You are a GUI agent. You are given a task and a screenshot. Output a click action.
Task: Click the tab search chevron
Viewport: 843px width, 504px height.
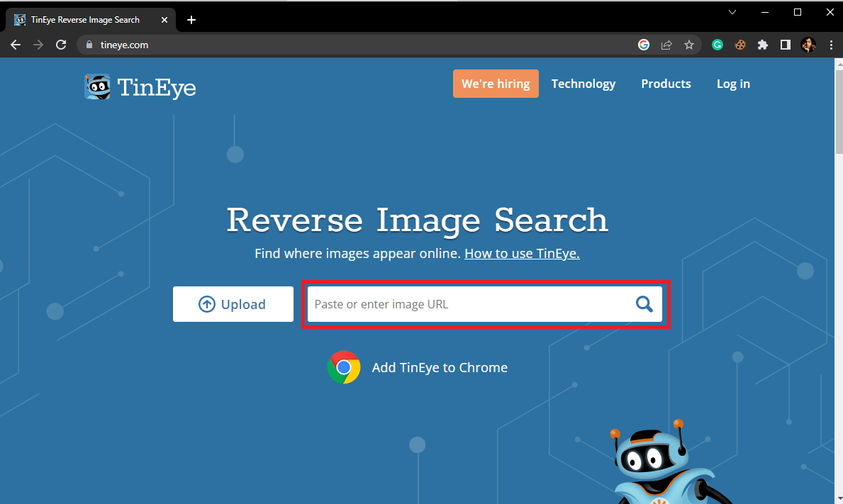(732, 12)
